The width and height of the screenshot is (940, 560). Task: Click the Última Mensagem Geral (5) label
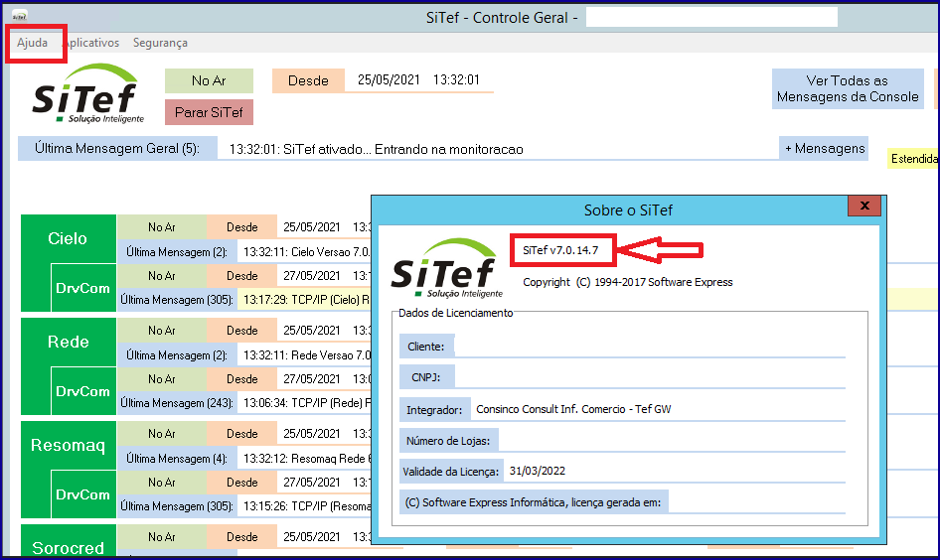coord(117,148)
